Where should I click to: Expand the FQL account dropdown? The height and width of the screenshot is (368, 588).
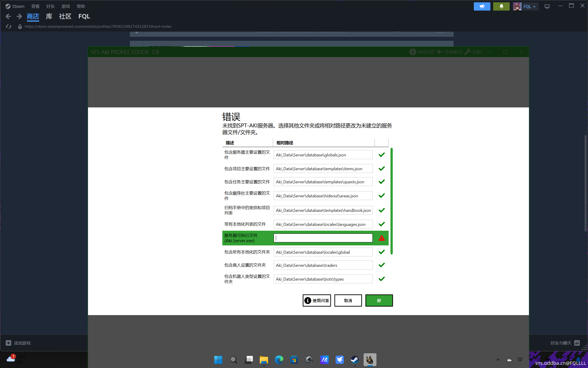(x=529, y=7)
